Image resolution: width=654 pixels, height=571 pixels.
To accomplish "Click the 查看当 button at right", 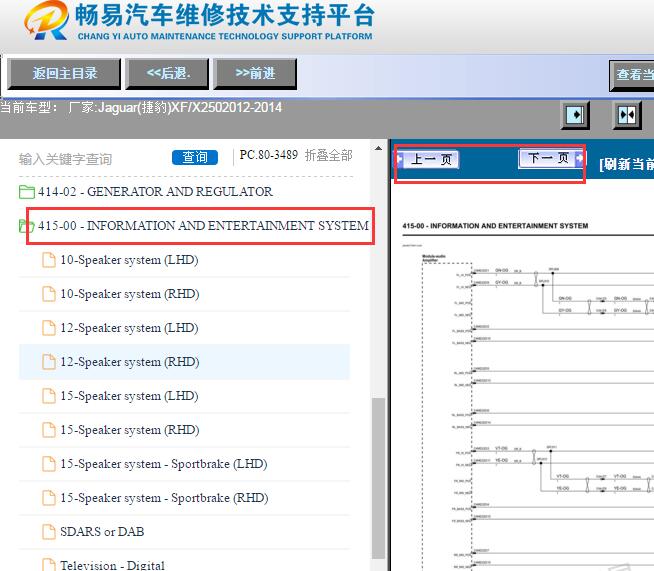I will point(632,75).
